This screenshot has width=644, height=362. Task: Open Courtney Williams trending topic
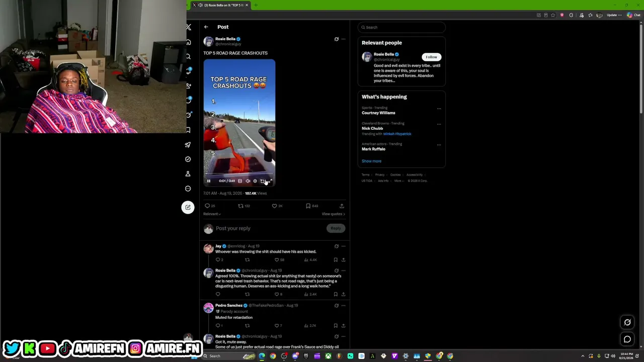click(x=378, y=113)
